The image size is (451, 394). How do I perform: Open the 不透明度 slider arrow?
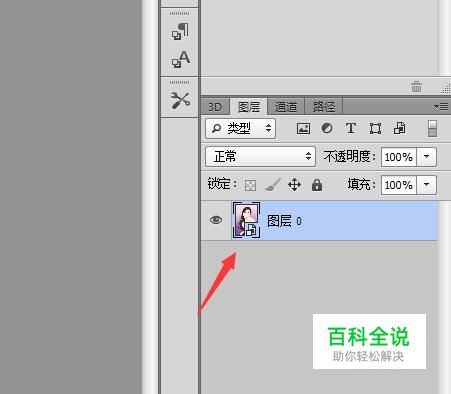click(x=426, y=157)
